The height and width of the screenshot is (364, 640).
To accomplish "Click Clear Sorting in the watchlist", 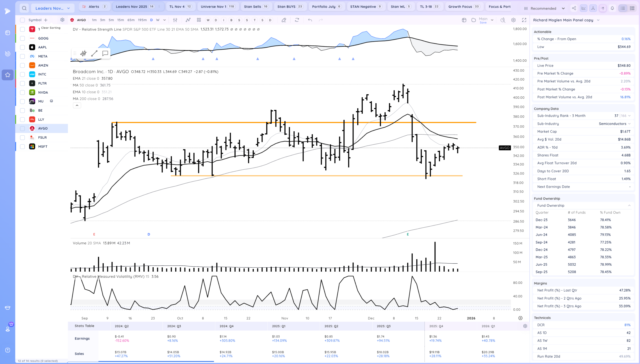I will [50, 28].
